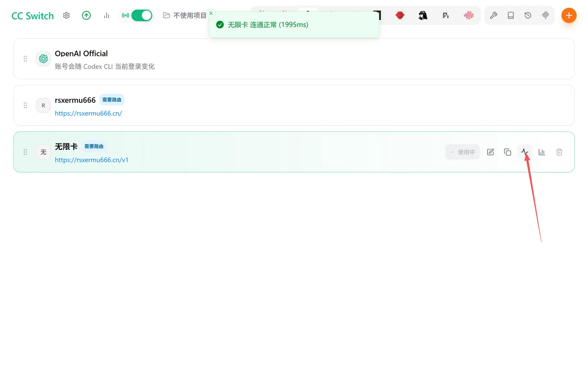This screenshot has width=588, height=370.
Task: Click the text 账号会随 Codex CLI 当前登录变化
Action: point(105,66)
